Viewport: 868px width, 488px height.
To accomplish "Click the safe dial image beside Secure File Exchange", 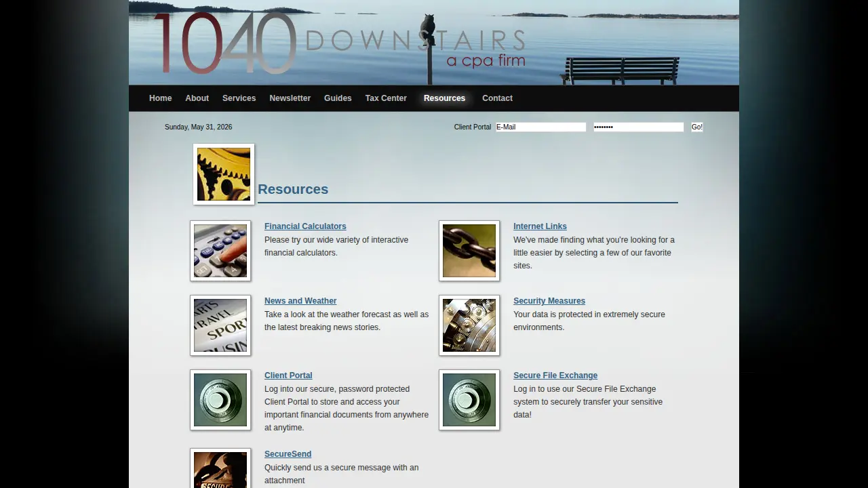I will point(469,400).
